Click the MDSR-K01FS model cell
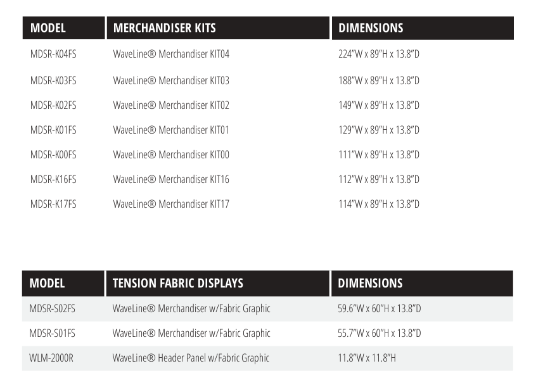The height and width of the screenshot is (392, 543). pos(53,130)
